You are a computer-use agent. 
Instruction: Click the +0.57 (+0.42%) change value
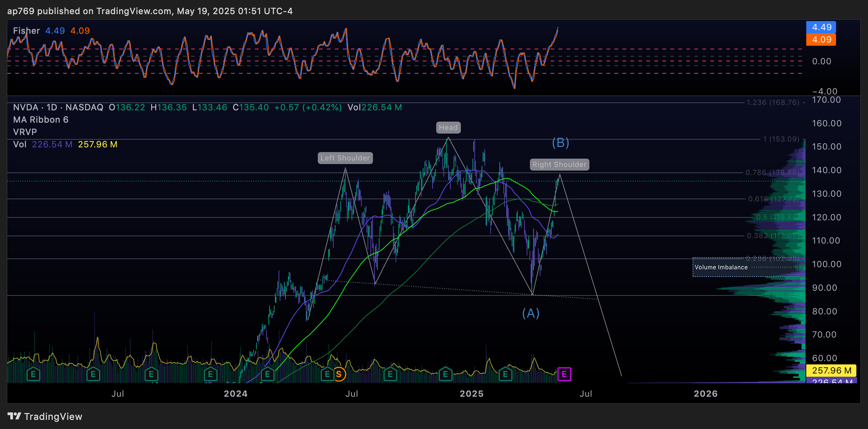308,107
